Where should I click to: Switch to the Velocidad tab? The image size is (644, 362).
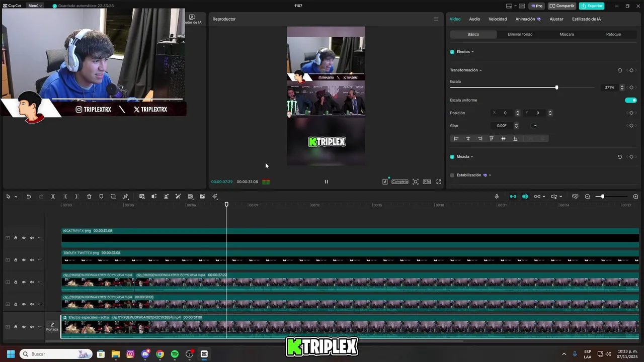tap(498, 19)
